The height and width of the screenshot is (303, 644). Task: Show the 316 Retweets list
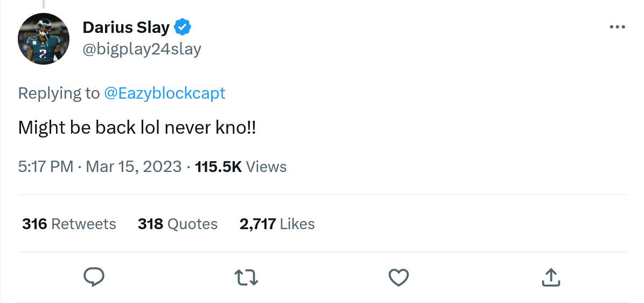click(x=69, y=224)
